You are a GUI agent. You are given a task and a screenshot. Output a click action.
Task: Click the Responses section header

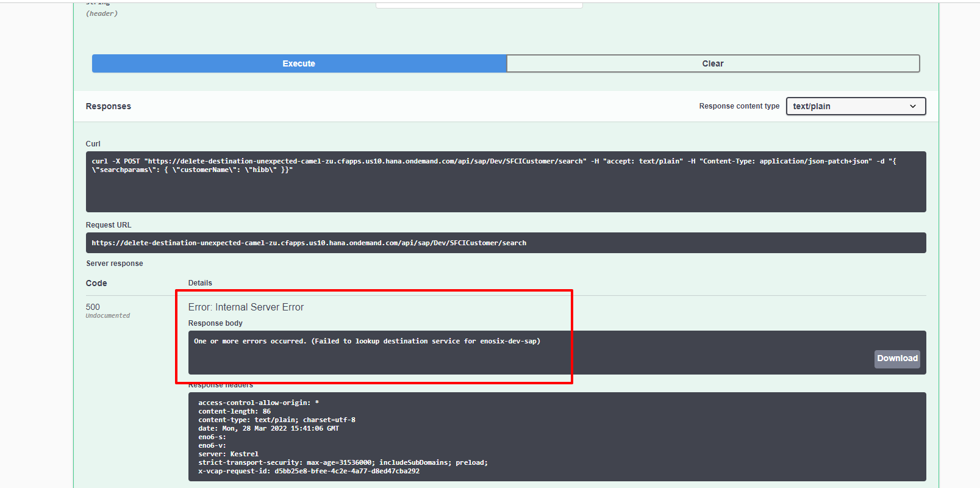(109, 106)
